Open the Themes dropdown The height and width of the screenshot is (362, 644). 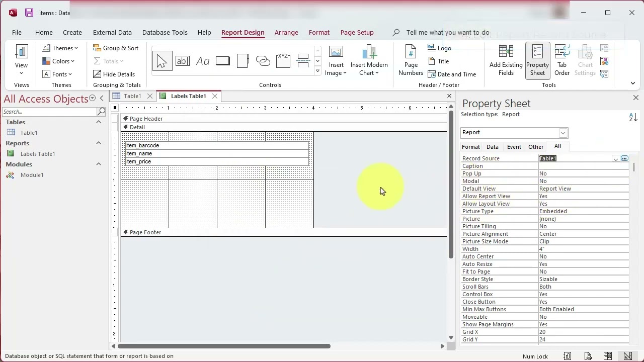tap(60, 48)
